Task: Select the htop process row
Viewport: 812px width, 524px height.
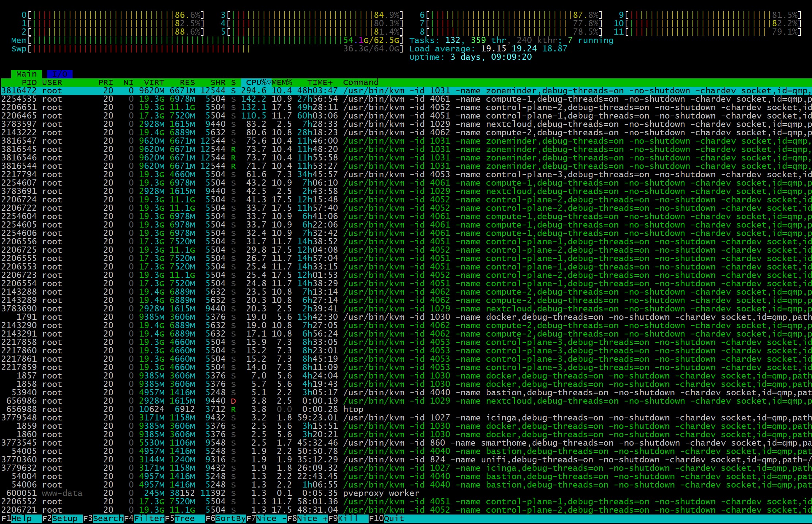Action: [353, 410]
